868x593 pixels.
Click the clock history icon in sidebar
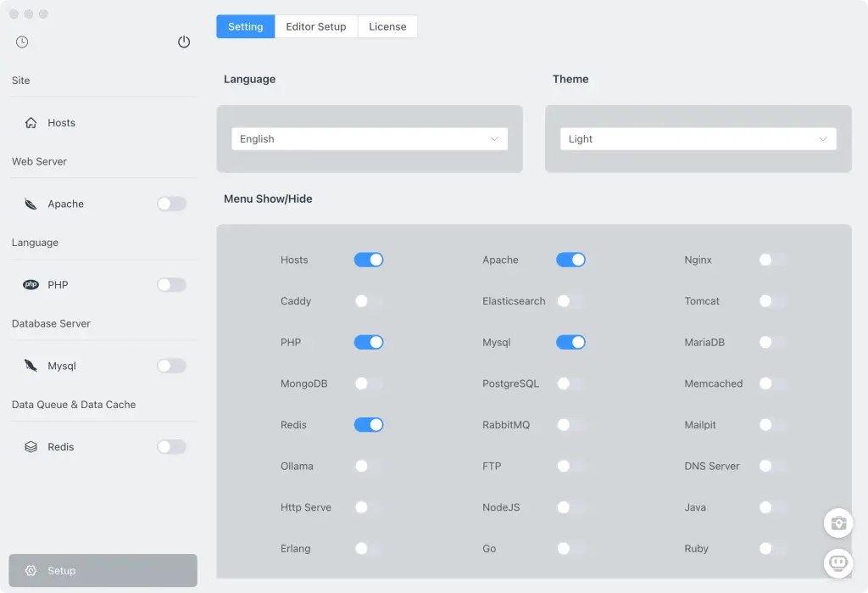click(x=22, y=42)
